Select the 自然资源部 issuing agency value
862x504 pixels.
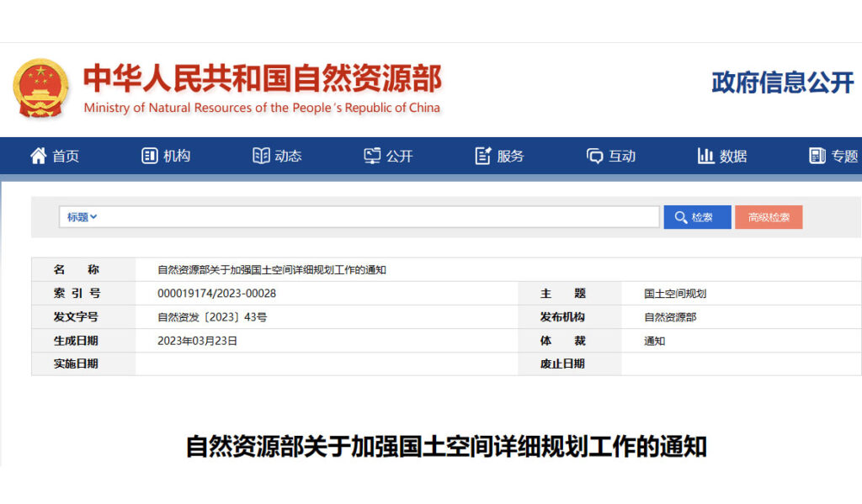click(x=670, y=317)
